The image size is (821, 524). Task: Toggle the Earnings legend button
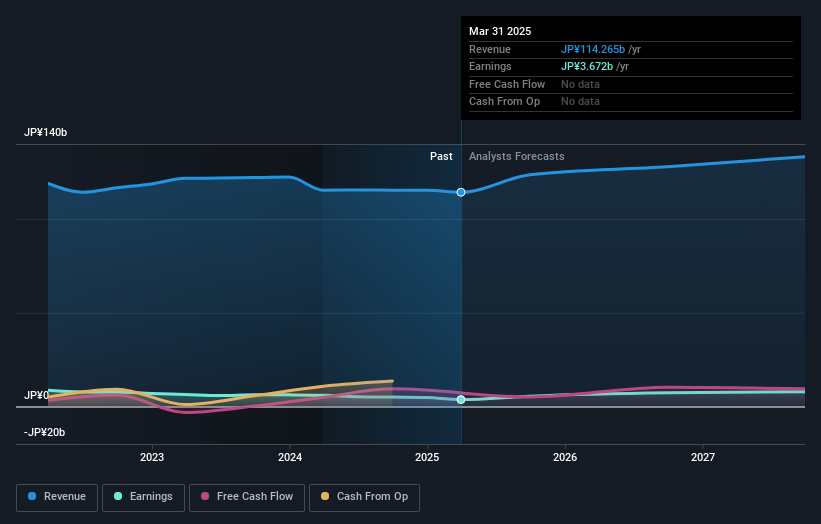143,497
